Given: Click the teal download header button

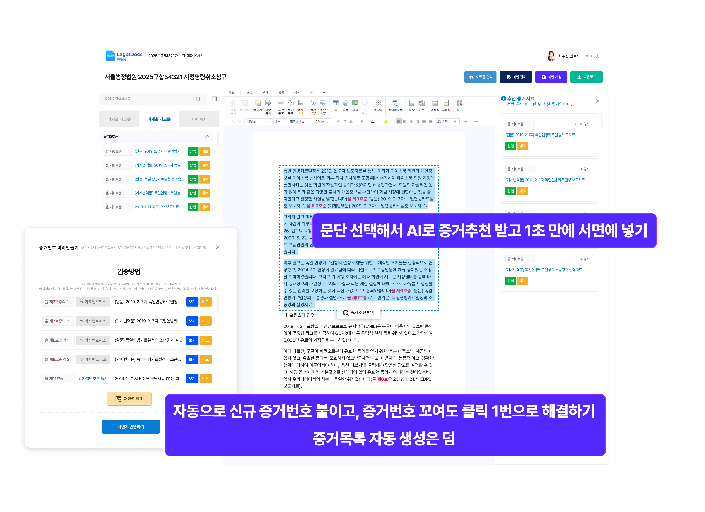Looking at the screenshot, I should [586, 77].
